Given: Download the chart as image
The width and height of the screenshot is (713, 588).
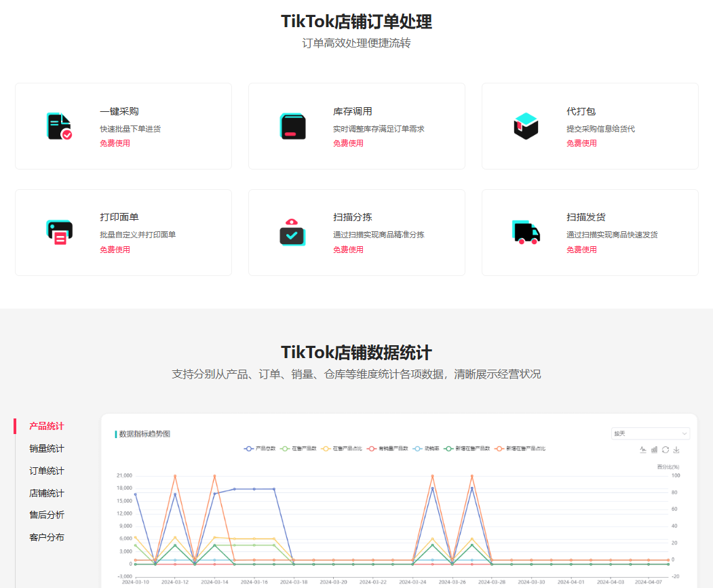Looking at the screenshot, I should tap(676, 450).
